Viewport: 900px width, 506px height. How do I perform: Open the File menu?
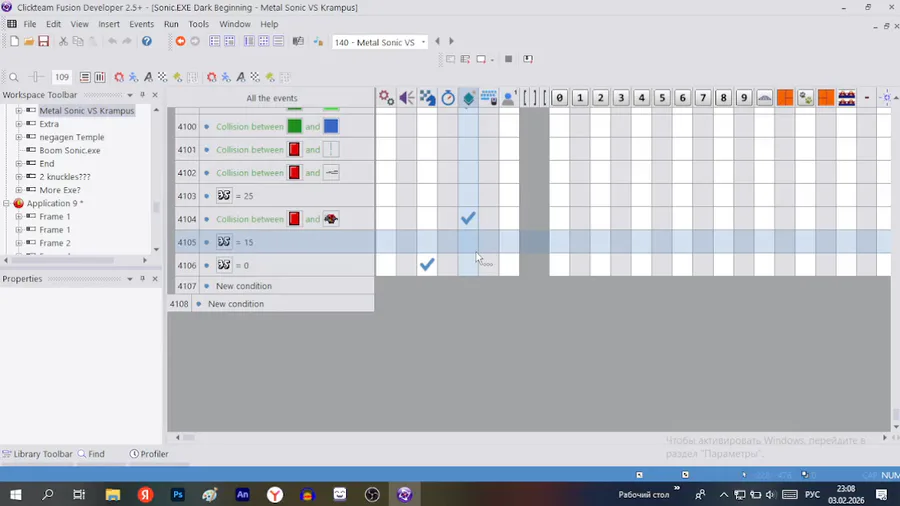[x=30, y=24]
